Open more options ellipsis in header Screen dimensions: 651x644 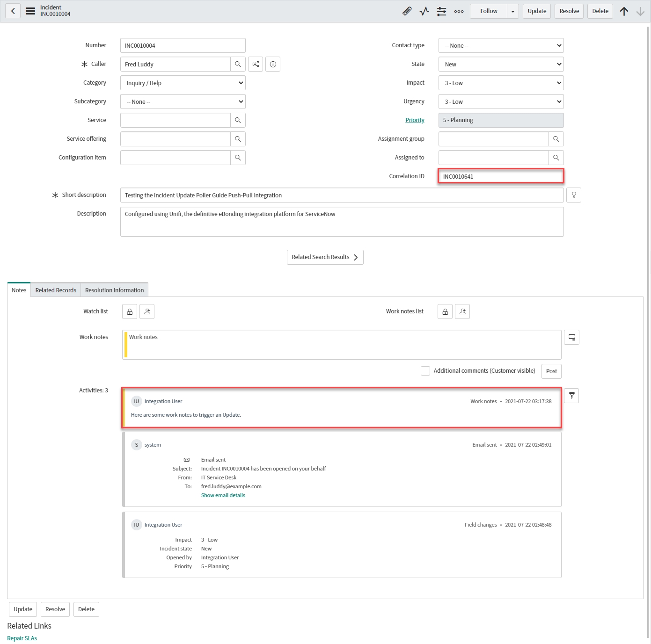coord(459,11)
